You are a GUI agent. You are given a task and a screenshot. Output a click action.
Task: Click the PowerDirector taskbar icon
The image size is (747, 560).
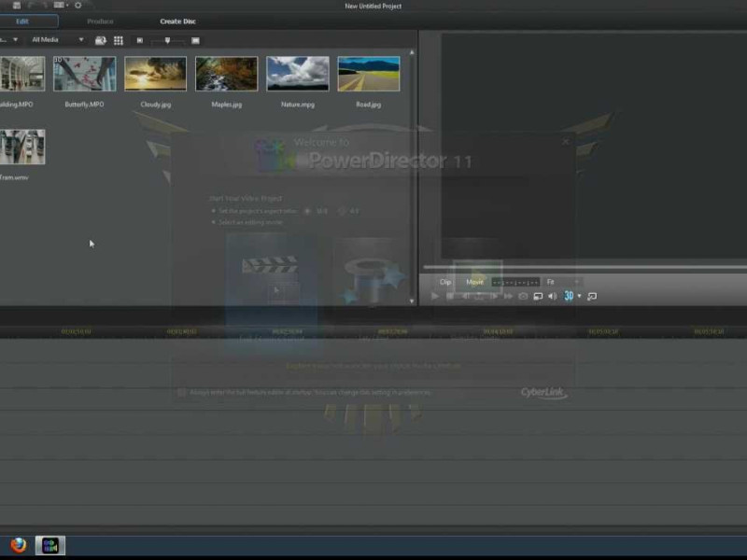coord(50,545)
